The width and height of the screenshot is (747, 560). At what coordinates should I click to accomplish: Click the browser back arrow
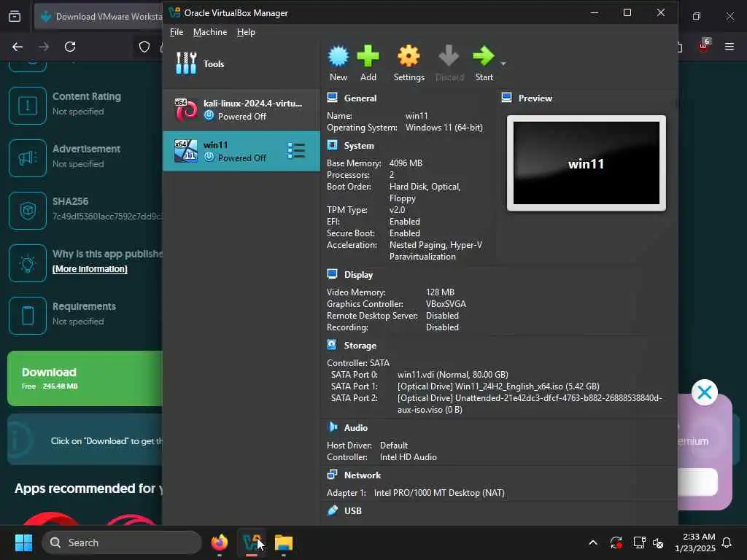[18, 47]
